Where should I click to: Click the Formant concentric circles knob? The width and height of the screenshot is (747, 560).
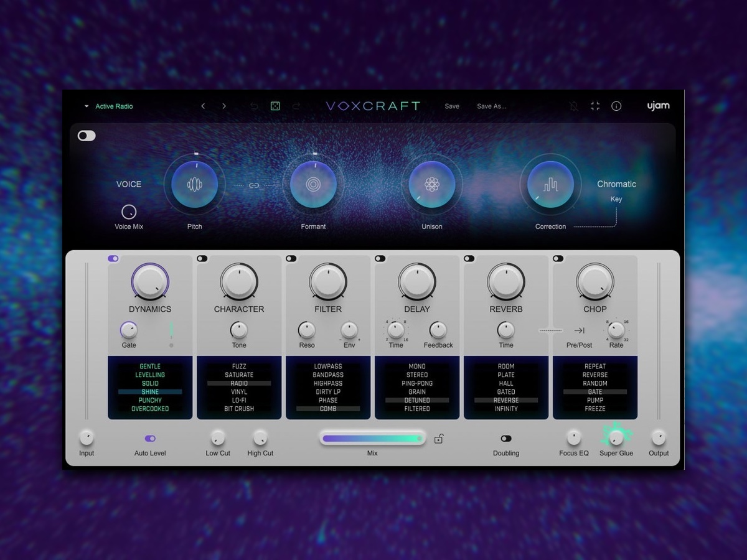point(313,184)
